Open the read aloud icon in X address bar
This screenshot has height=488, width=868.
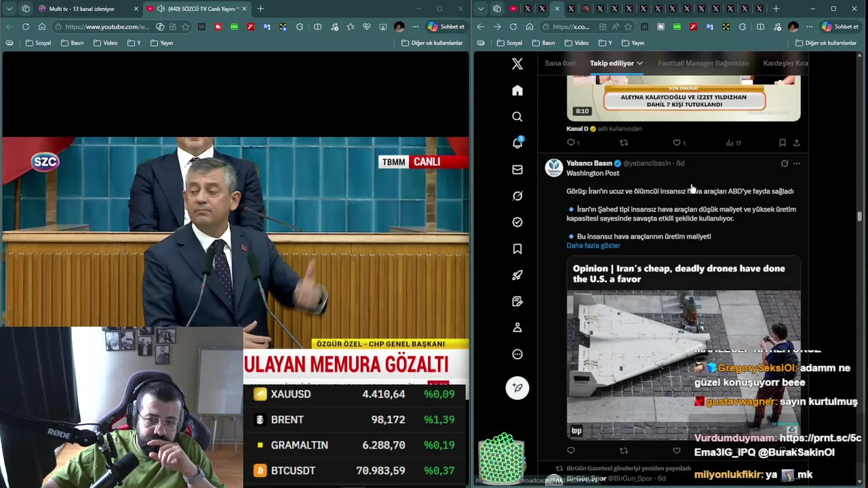point(615,26)
